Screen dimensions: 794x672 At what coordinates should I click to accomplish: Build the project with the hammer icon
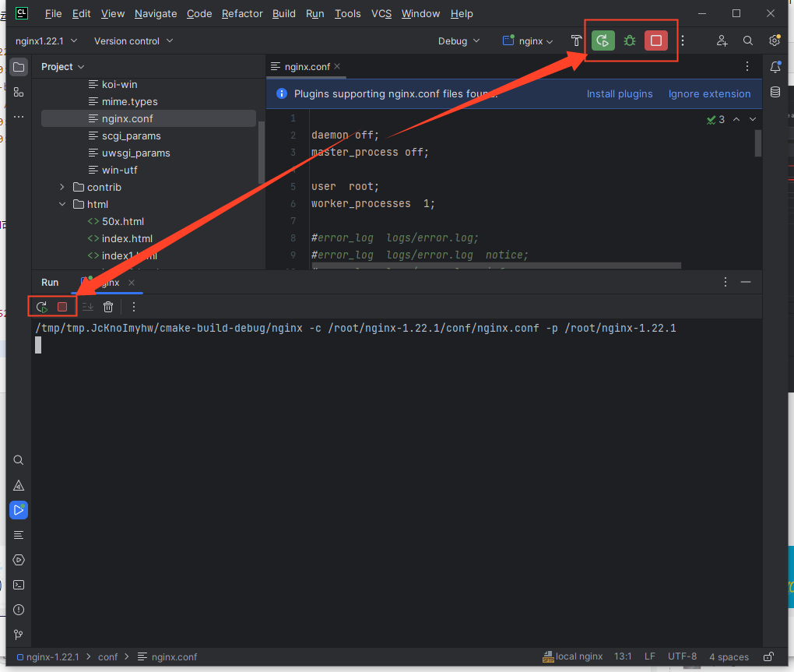pyautogui.click(x=576, y=40)
